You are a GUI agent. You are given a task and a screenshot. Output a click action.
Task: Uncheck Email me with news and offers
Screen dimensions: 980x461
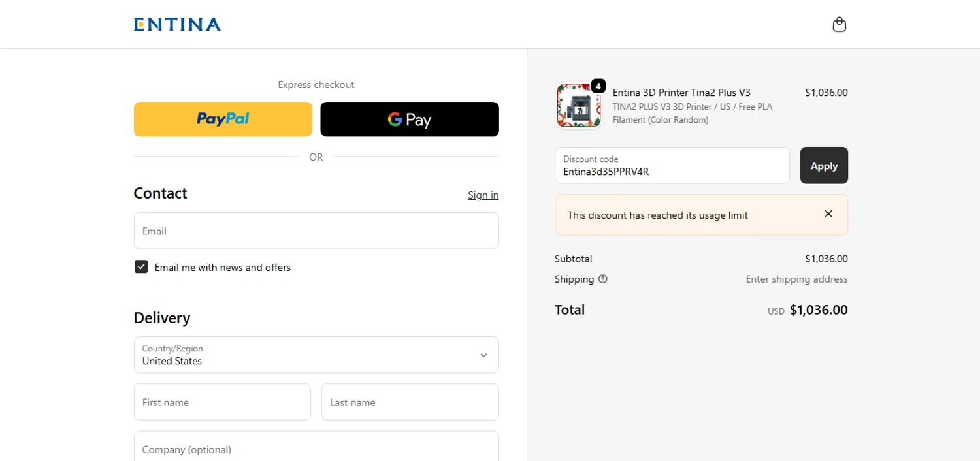point(141,266)
